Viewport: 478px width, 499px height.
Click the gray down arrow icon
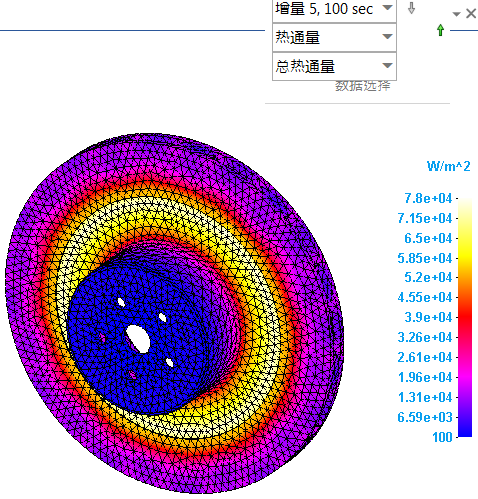coord(412,8)
